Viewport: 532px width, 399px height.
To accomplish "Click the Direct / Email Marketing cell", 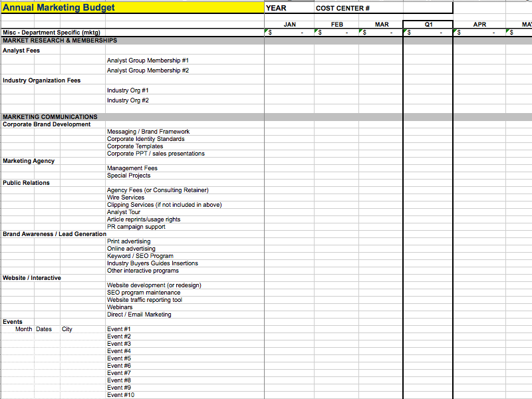I will click(x=139, y=315).
